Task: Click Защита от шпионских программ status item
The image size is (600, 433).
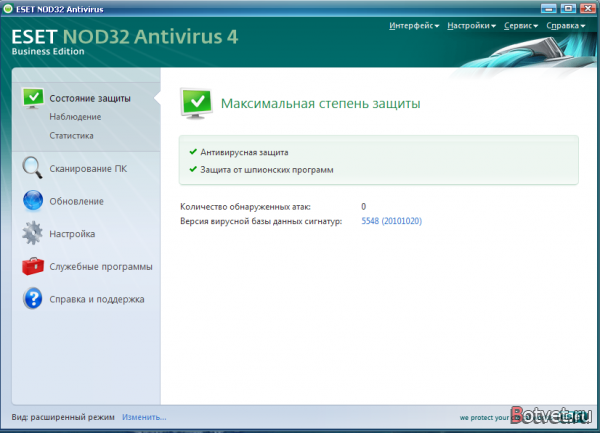Action: [x=261, y=169]
